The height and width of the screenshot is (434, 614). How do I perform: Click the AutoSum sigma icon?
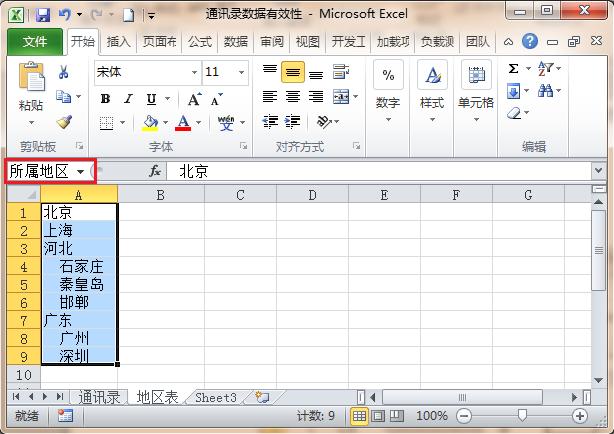pos(513,69)
